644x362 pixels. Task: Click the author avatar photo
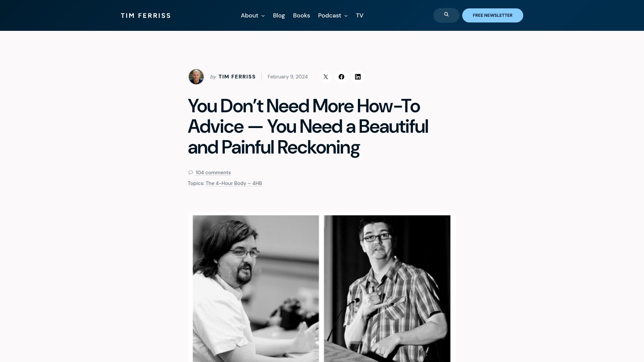click(196, 77)
